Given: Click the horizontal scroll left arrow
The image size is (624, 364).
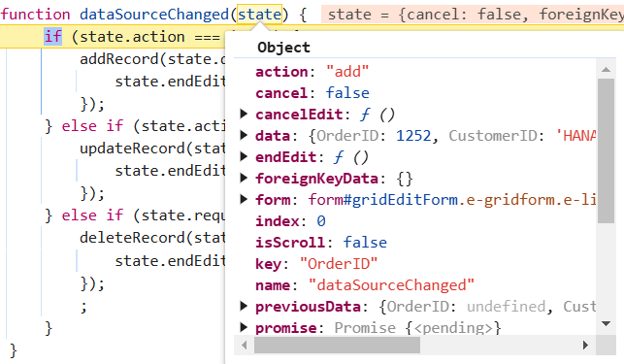Looking at the screenshot, I should tap(245, 345).
